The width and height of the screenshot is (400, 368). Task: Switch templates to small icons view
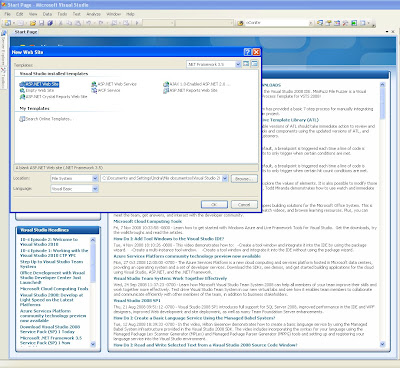254,64
